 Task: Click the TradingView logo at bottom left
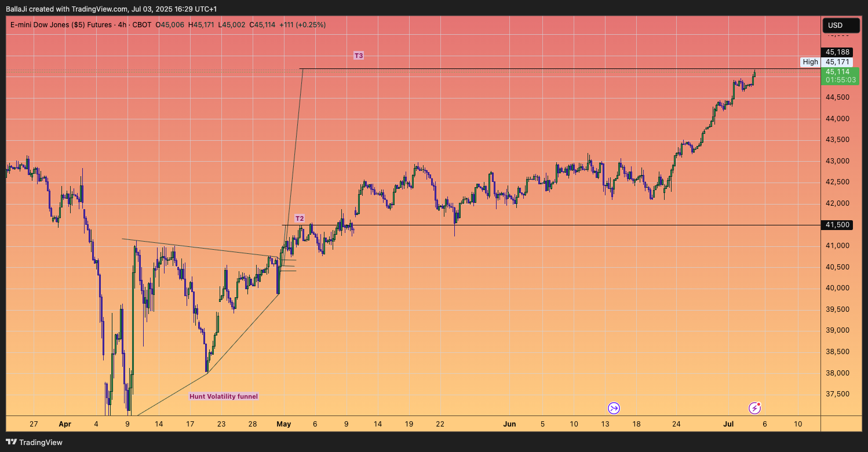(x=35, y=442)
